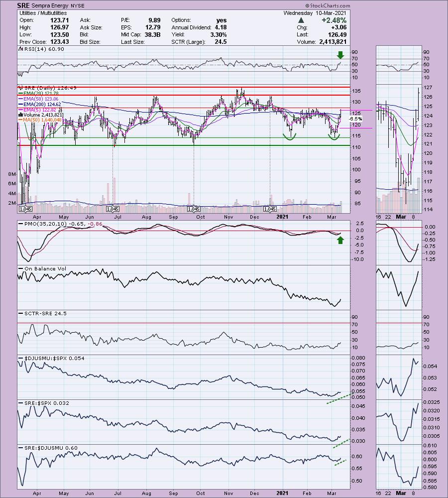Click the -6.5% annotation label

tap(355, 119)
